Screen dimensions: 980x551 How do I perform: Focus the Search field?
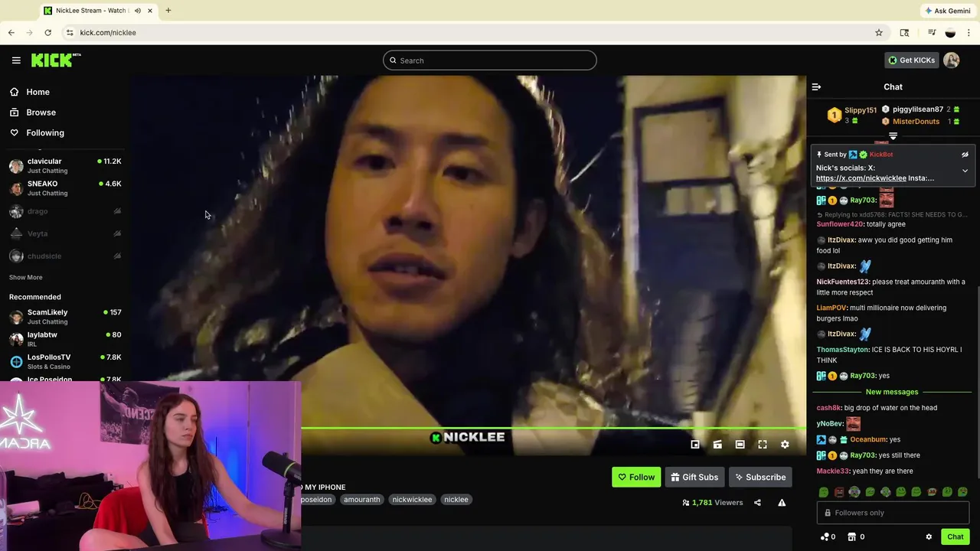tap(490, 60)
